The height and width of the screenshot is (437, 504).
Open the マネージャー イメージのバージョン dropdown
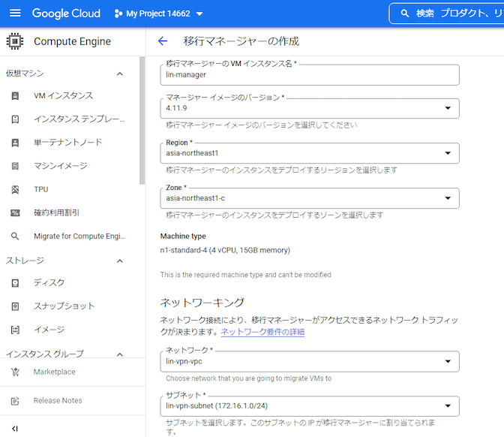448,108
